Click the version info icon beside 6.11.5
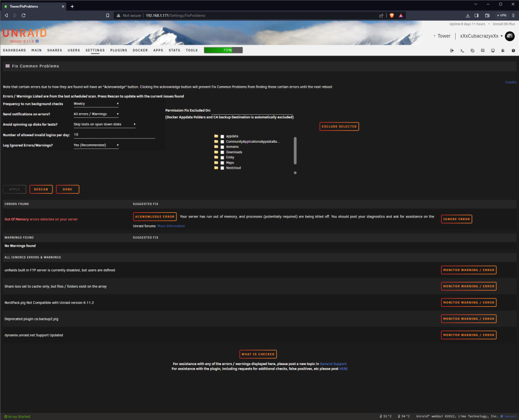The image size is (519, 420). point(37,42)
